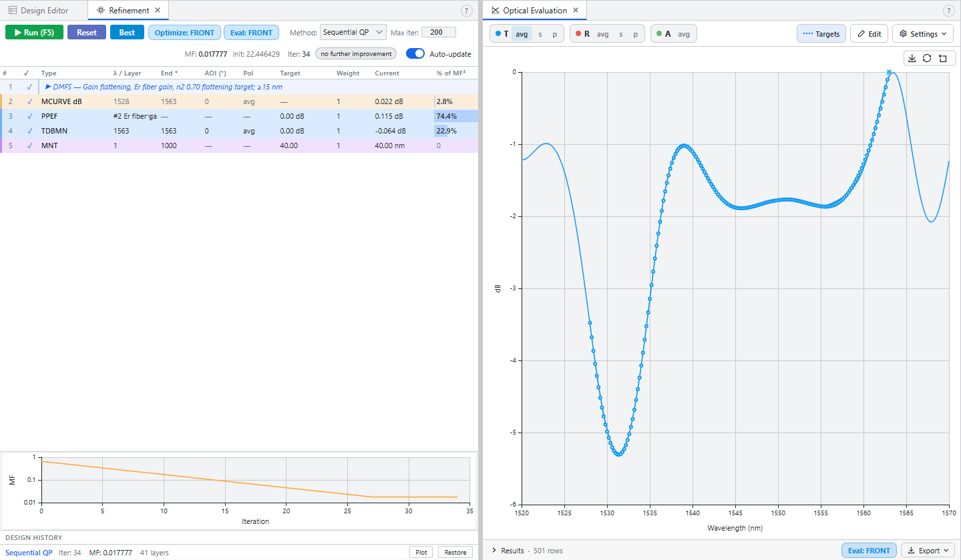Toggle the T transmittance series

(502, 33)
